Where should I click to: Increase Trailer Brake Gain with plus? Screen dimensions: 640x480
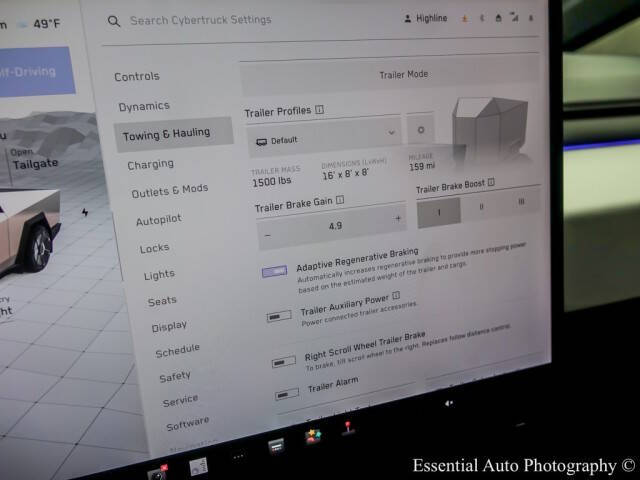[x=398, y=219]
